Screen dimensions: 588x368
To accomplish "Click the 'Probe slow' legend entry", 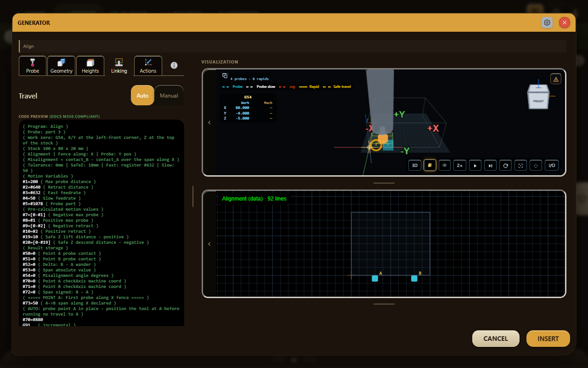I will [261, 86].
